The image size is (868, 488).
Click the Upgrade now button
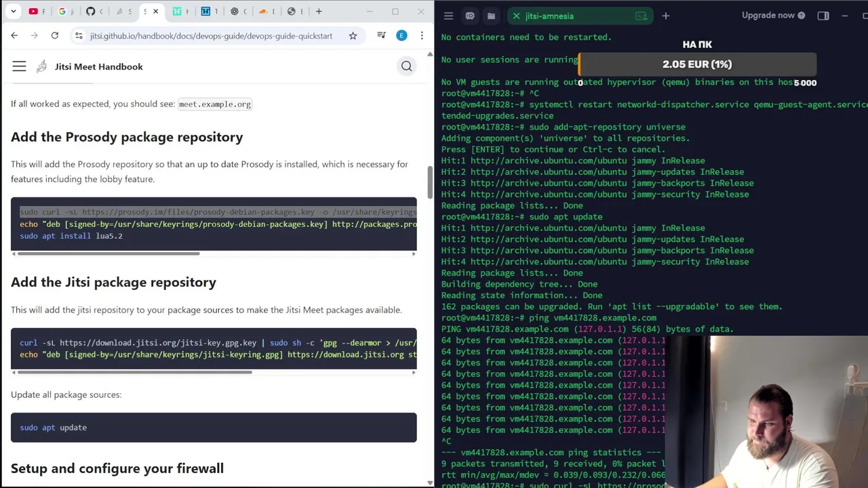[773, 15]
